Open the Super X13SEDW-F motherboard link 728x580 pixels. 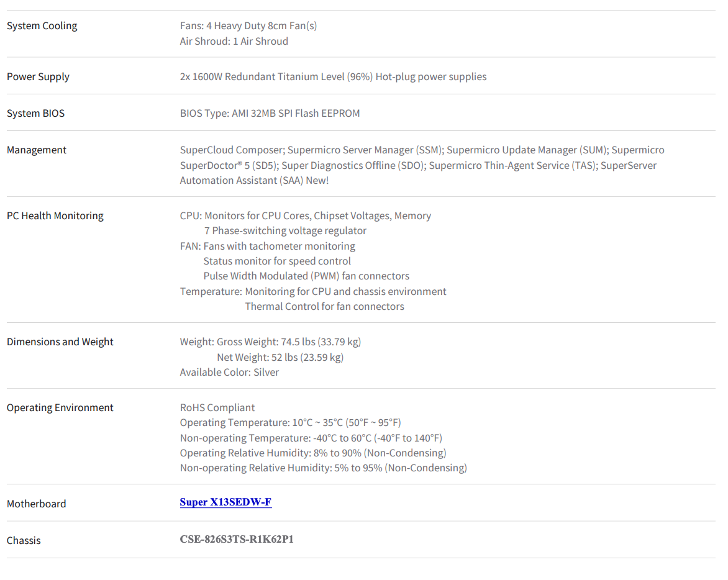(x=225, y=502)
